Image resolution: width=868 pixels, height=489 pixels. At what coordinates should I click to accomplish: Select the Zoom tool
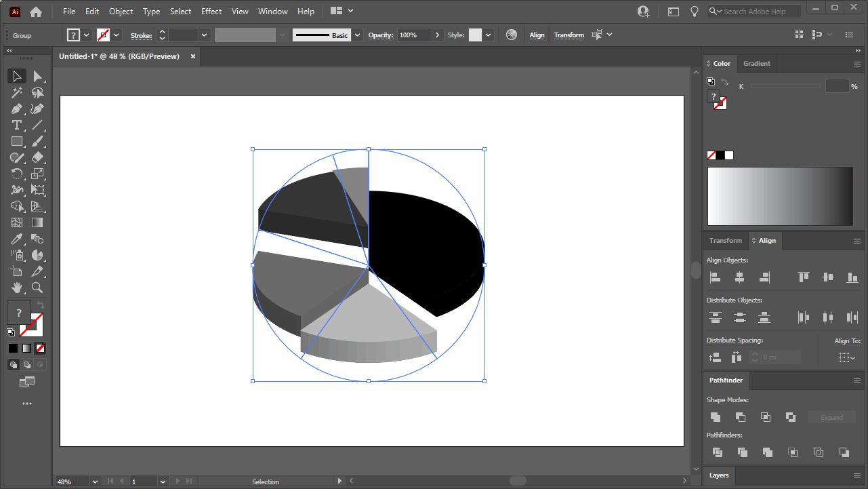pos(39,288)
